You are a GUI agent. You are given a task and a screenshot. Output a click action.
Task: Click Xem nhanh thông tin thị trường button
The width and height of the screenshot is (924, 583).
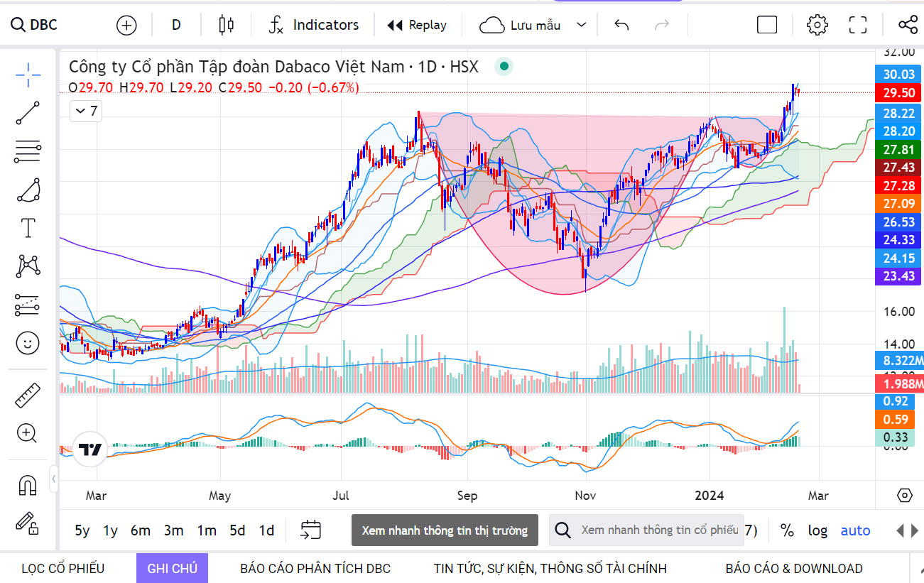pos(445,530)
